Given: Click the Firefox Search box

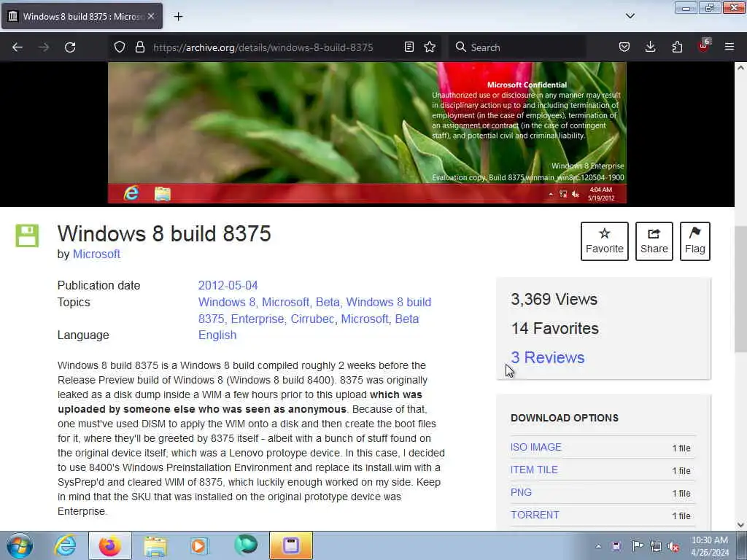Looking at the screenshot, I should pyautogui.click(x=517, y=47).
